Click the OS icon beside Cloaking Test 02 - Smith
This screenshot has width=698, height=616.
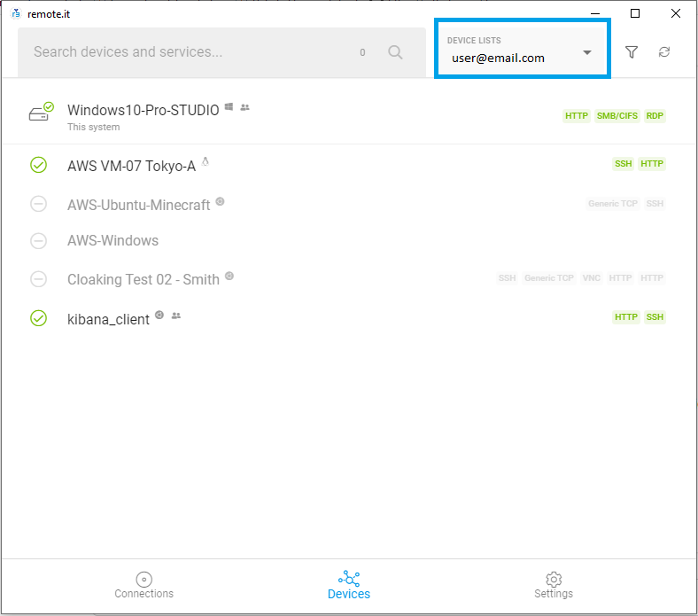tap(229, 276)
